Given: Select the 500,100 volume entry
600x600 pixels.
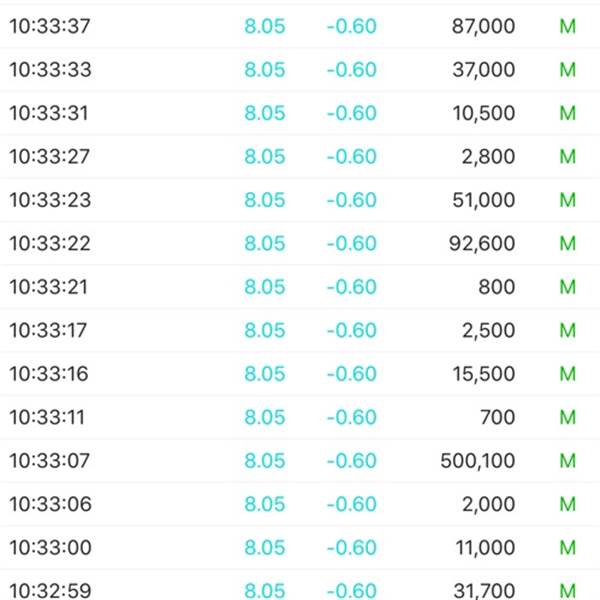Looking at the screenshot, I should (478, 460).
